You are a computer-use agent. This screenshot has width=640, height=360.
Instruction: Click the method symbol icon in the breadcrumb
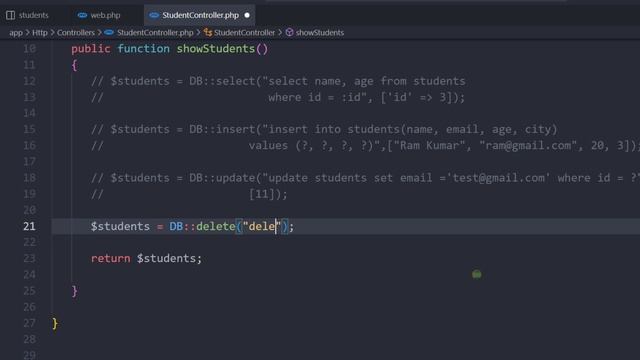click(289, 33)
